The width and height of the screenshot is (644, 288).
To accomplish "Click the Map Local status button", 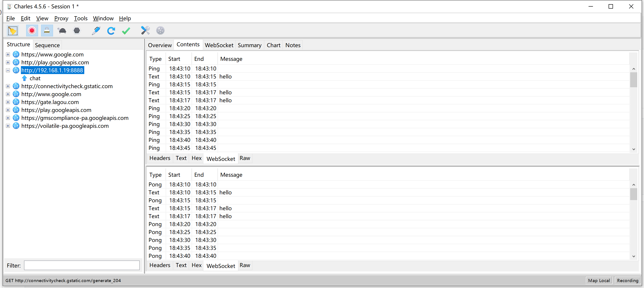I will (x=599, y=280).
